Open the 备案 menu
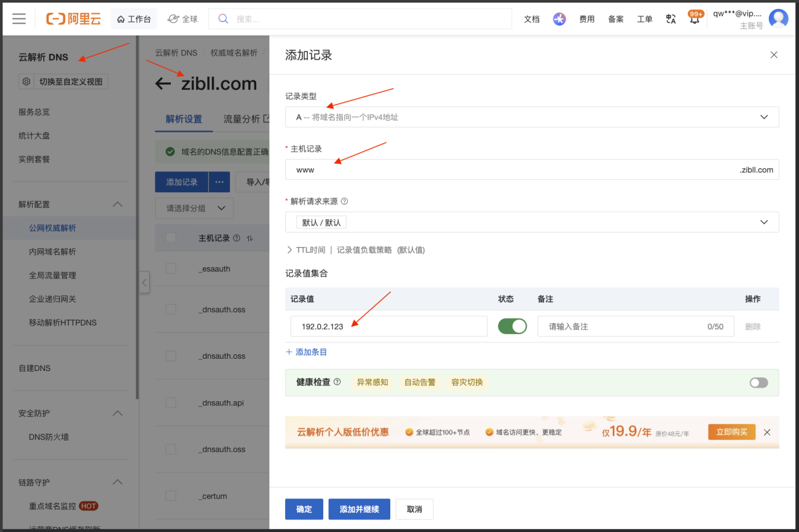This screenshot has width=799, height=532. click(616, 19)
